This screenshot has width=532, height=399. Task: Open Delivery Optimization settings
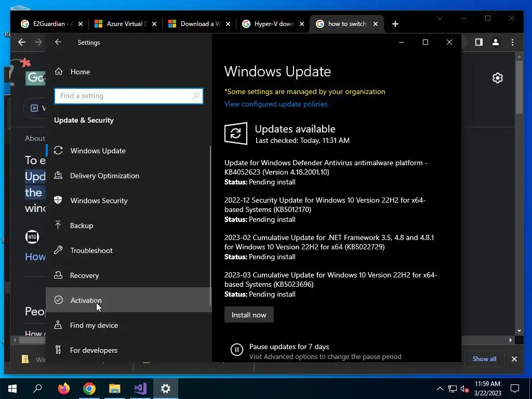click(x=128, y=176)
